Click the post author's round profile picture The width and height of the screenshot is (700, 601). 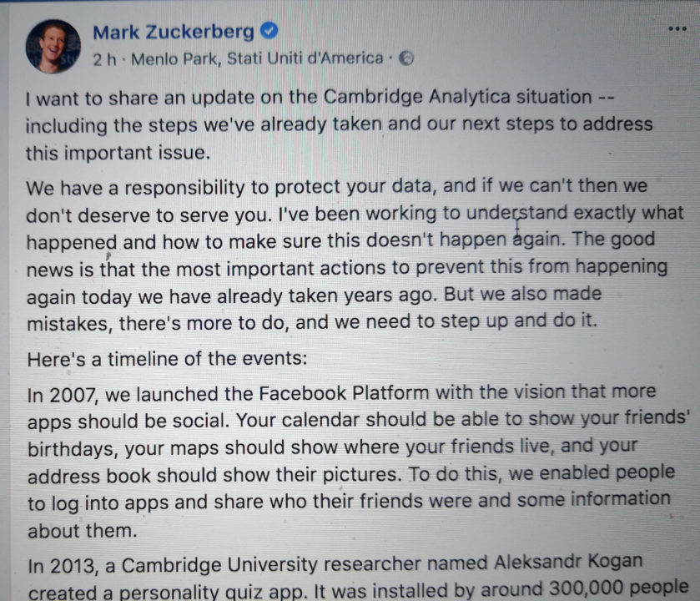click(54, 47)
